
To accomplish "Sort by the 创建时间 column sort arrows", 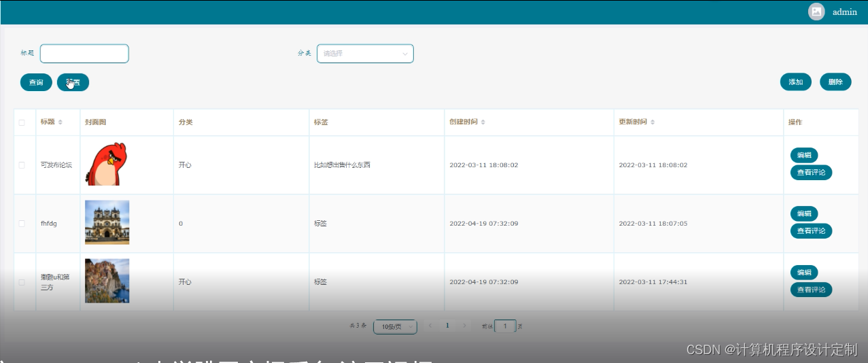I will [x=483, y=122].
